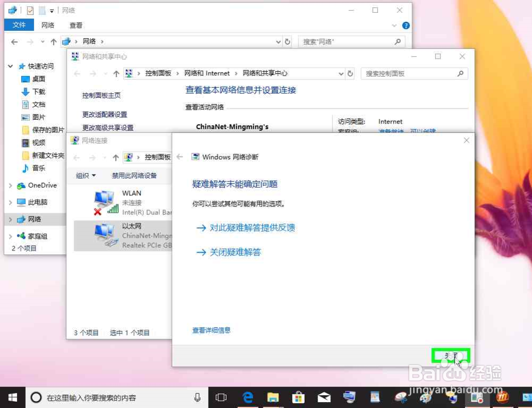The width and height of the screenshot is (532, 408).
Task: Open the 文件 menu
Action: click(x=19, y=25)
